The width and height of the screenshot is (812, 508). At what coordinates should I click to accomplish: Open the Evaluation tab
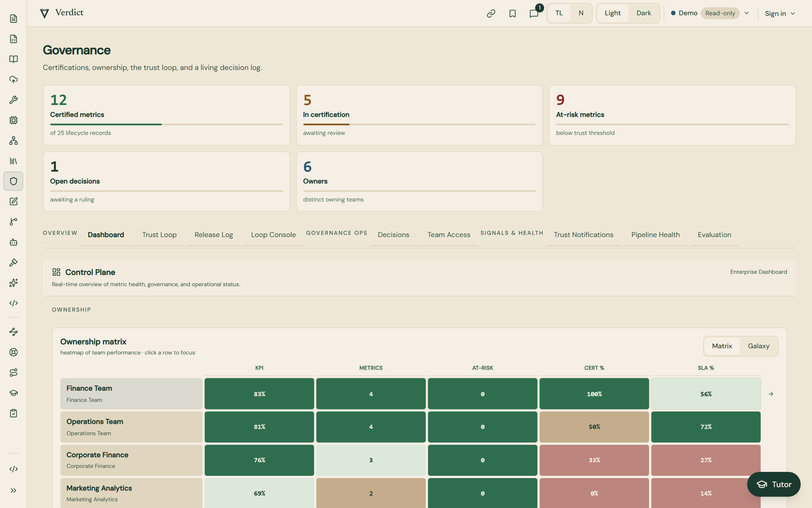(714, 235)
